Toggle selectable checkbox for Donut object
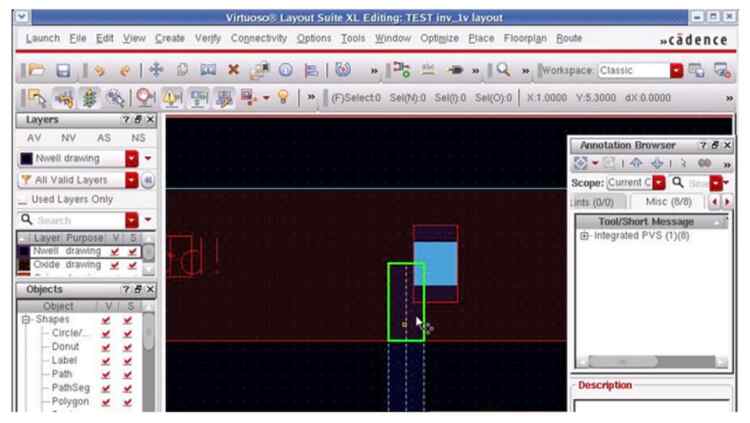Screen dimensions: 750x423 coord(127,346)
